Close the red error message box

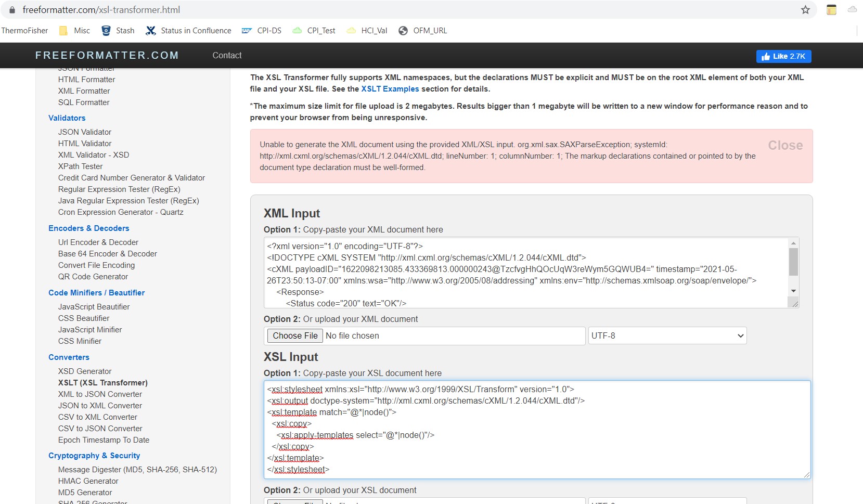click(x=785, y=145)
